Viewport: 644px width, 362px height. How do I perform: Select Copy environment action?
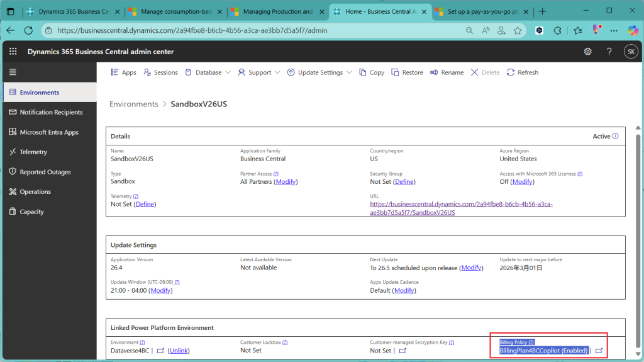tap(372, 72)
